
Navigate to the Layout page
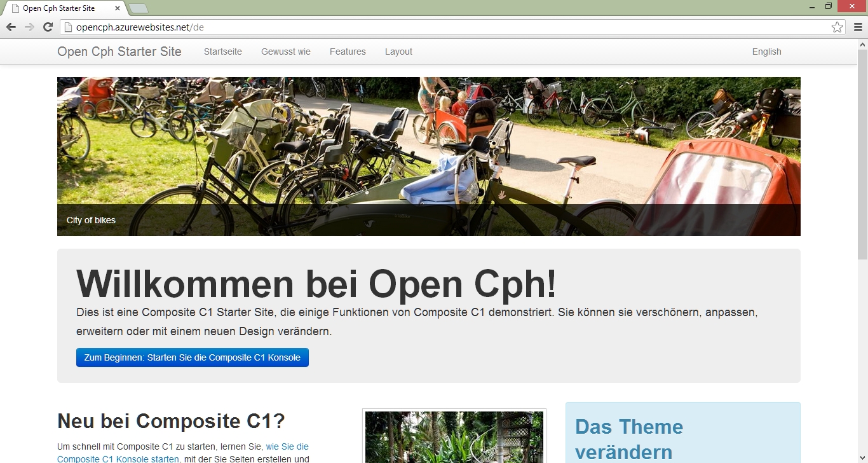[x=398, y=52]
